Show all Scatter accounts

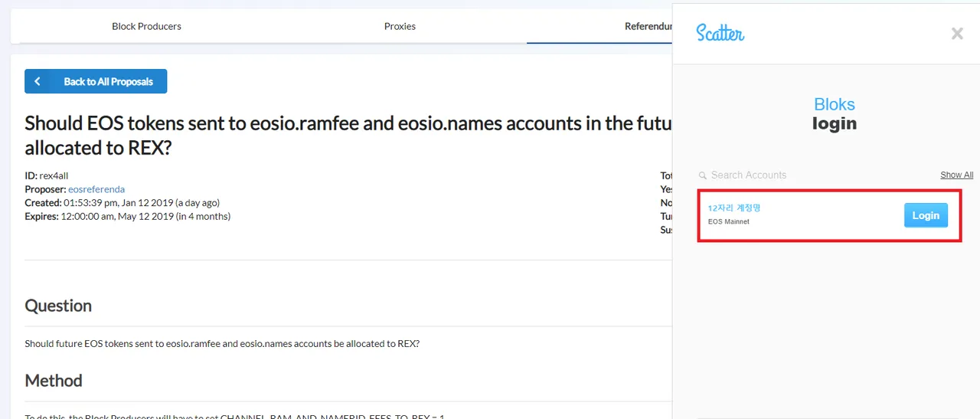[957, 175]
